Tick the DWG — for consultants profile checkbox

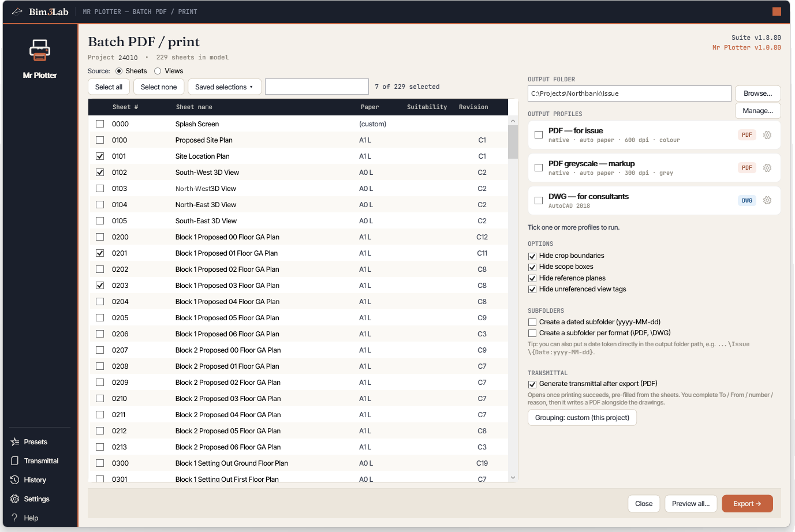539,201
